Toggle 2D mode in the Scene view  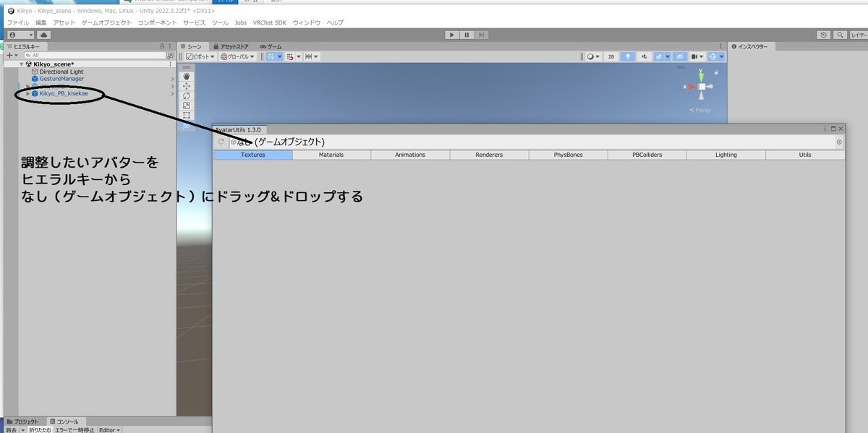(610, 56)
